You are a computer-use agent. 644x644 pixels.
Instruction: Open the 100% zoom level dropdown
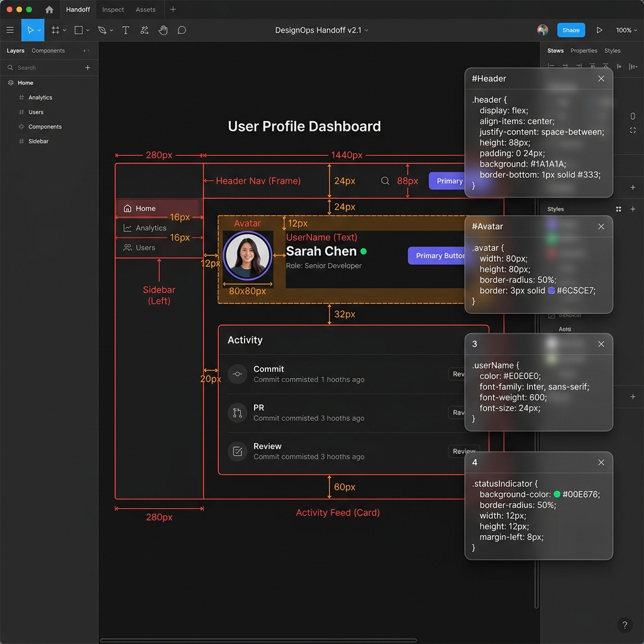[626, 30]
